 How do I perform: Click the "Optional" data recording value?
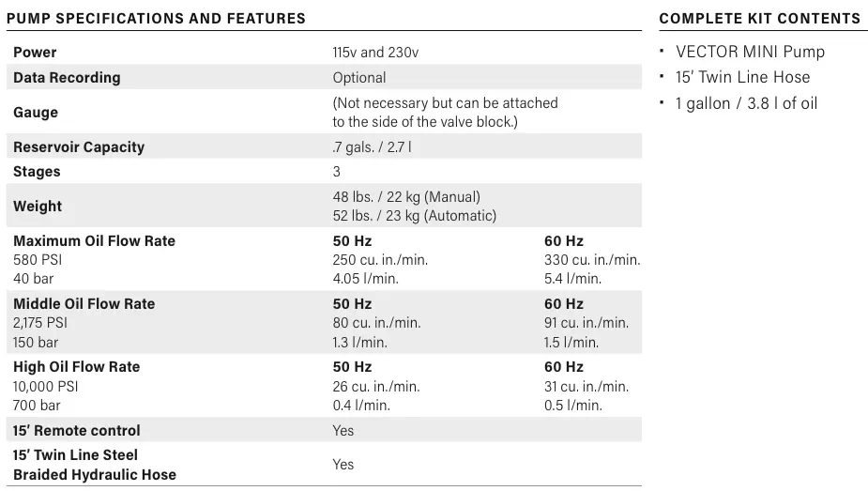point(358,77)
